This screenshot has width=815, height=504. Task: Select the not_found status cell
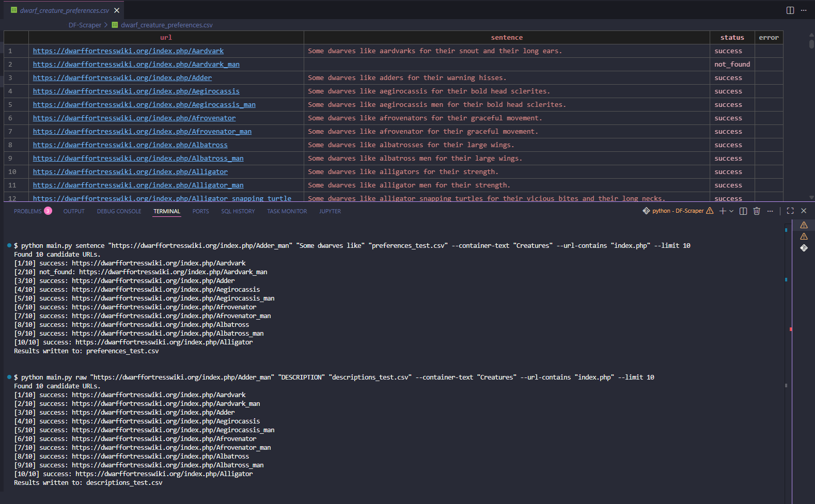(732, 64)
